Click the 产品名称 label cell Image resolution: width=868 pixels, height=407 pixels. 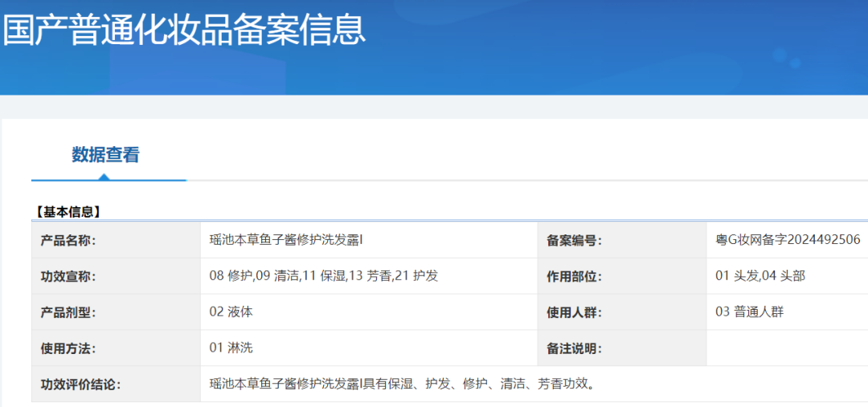[x=68, y=240]
